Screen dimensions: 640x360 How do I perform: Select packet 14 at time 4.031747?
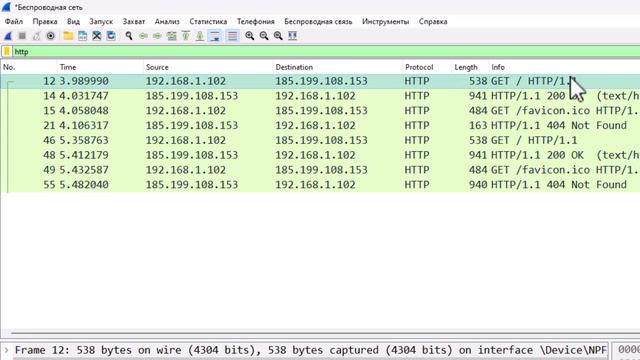point(320,96)
